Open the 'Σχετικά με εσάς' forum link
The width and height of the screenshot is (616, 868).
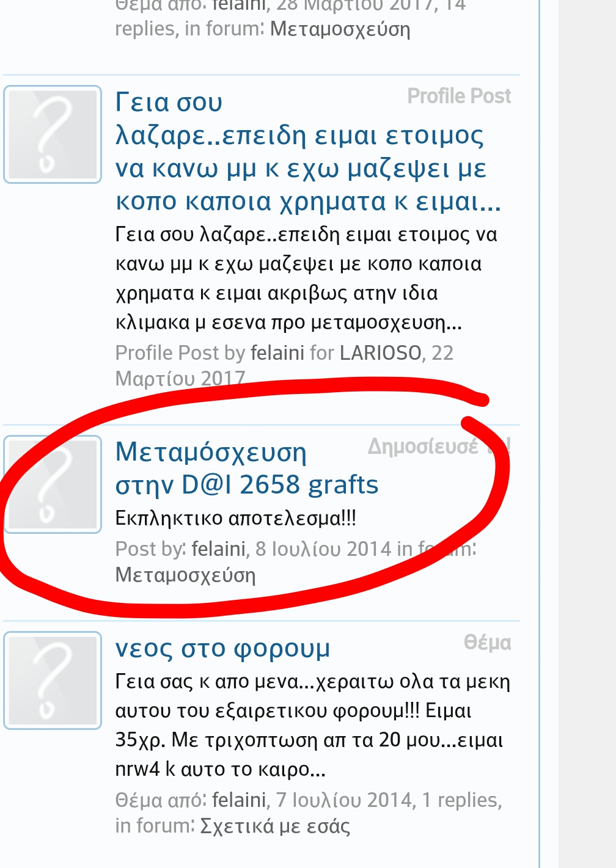275,826
